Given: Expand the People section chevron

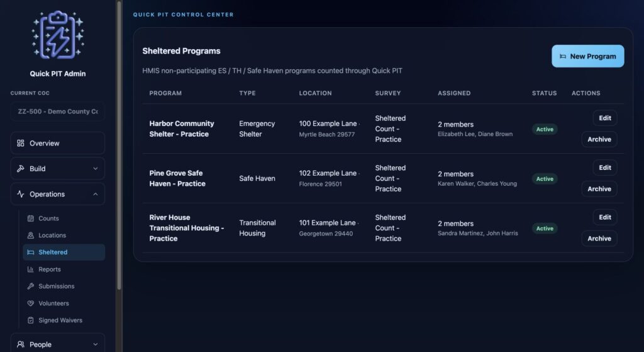Looking at the screenshot, I should pos(96,344).
